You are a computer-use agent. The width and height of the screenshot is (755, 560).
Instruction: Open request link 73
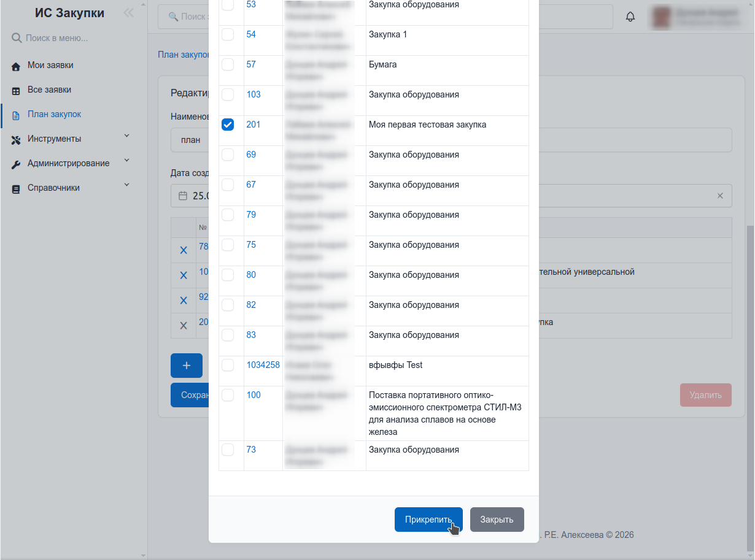coord(251,450)
